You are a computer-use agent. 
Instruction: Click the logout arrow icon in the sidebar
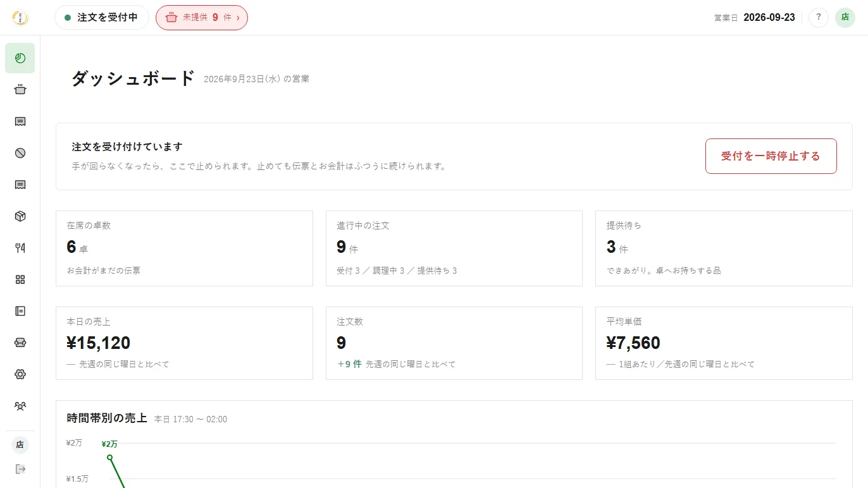[x=20, y=469]
